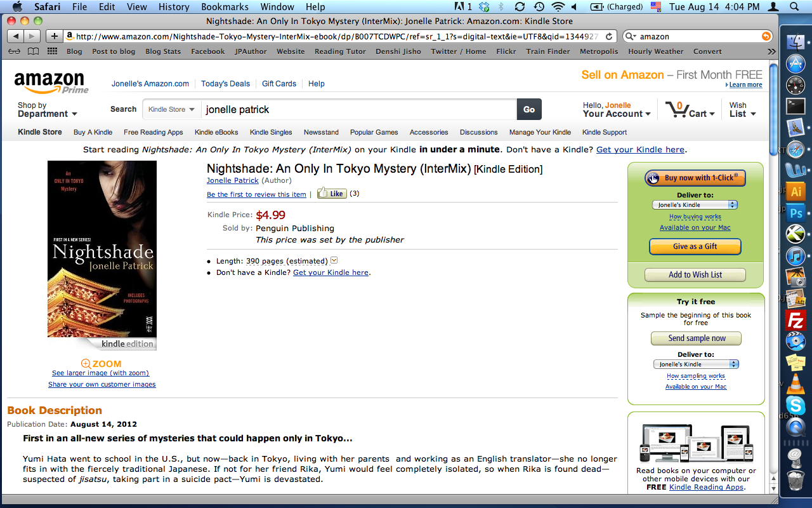Reload the page using the refresh icon
Image resolution: width=812 pixels, height=508 pixels.
(x=609, y=37)
